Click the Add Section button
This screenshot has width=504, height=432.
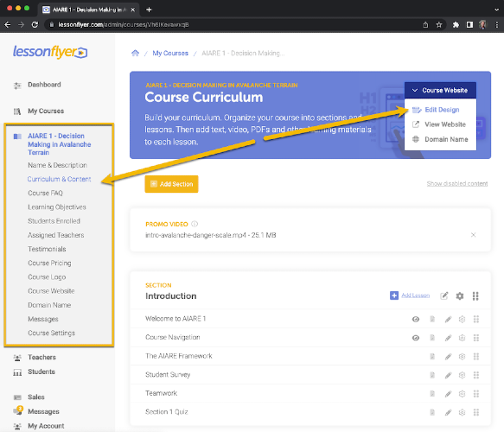tap(172, 184)
